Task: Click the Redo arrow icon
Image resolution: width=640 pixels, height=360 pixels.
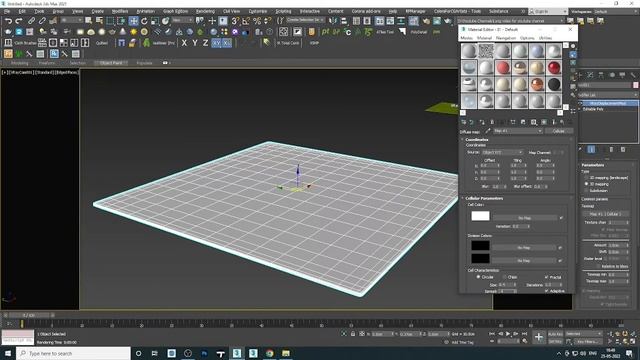Action: tap(19, 21)
